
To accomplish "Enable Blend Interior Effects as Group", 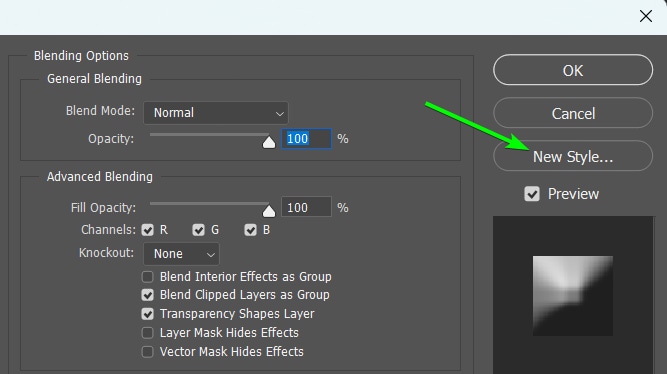I will tap(148, 277).
